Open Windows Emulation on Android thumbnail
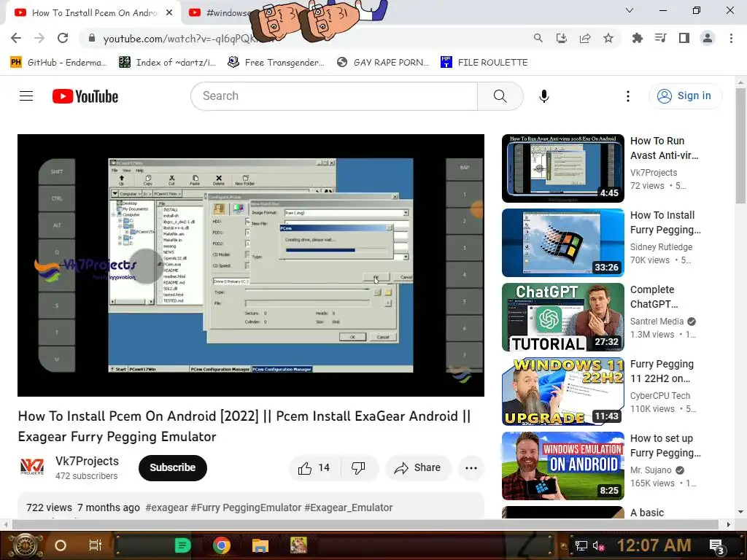Image resolution: width=747 pixels, height=560 pixels. tap(563, 466)
